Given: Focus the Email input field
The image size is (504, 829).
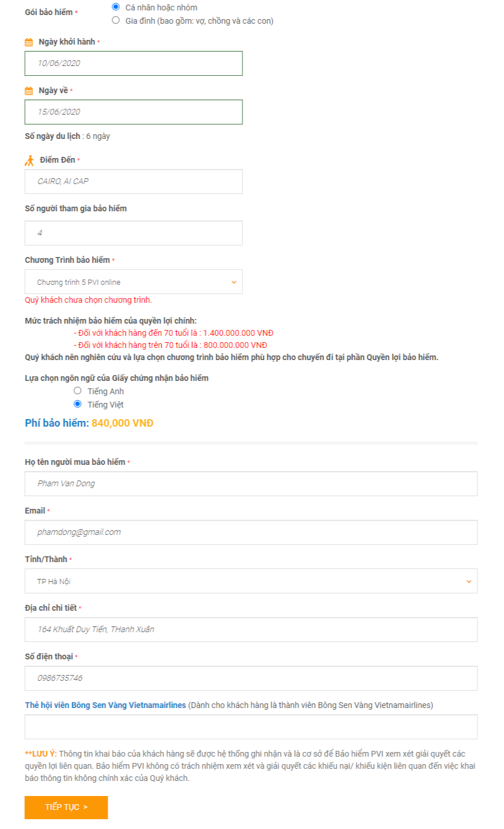Looking at the screenshot, I should pyautogui.click(x=251, y=532).
